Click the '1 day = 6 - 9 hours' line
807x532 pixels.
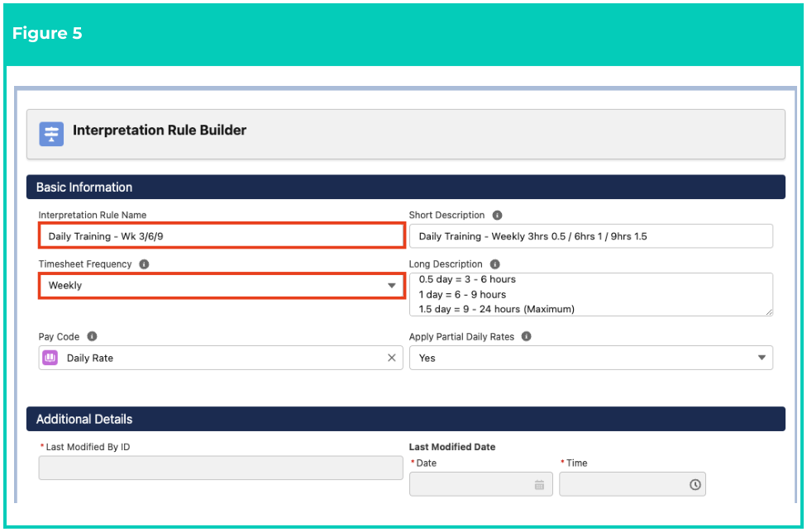click(462, 295)
